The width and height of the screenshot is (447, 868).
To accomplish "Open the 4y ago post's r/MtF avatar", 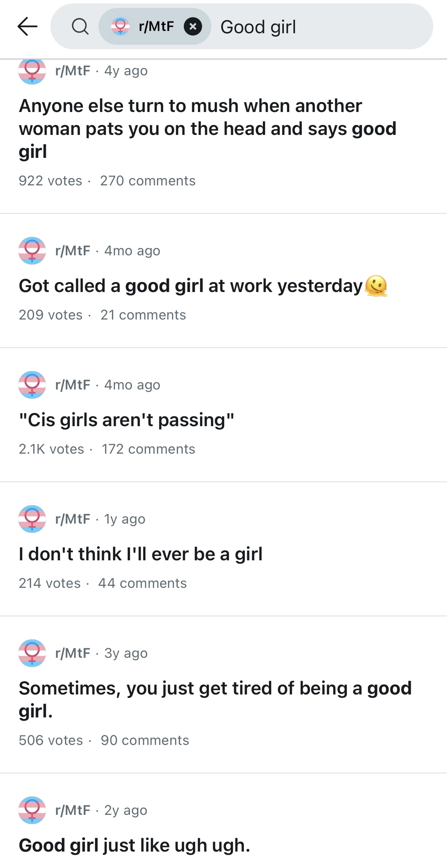I will pos(32,71).
